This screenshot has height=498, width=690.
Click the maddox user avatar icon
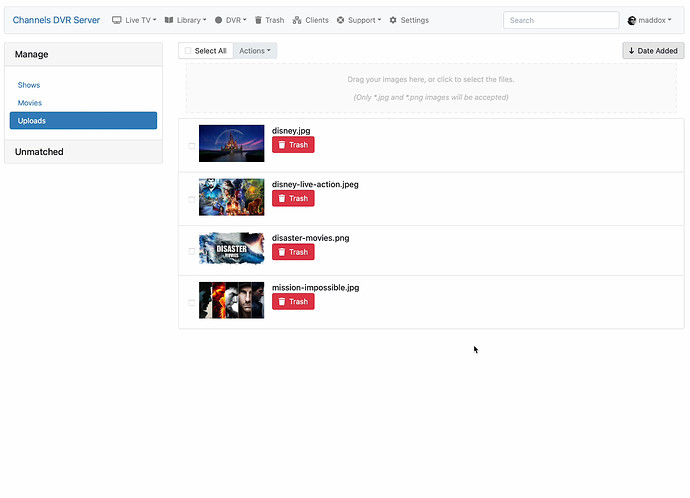(632, 20)
